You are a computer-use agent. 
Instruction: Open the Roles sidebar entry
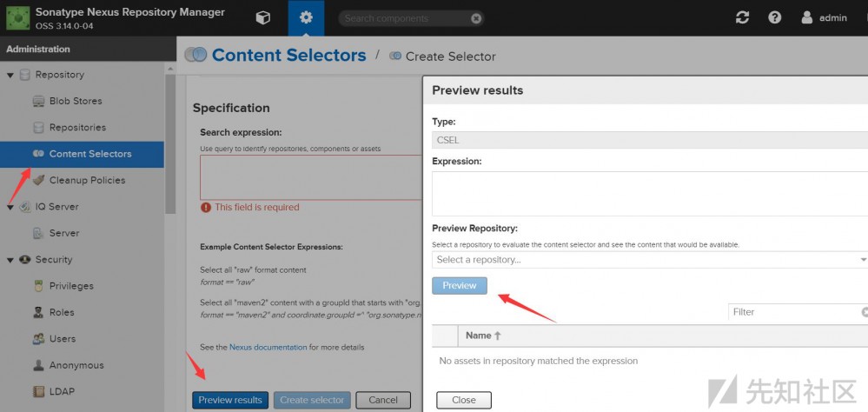coord(62,312)
